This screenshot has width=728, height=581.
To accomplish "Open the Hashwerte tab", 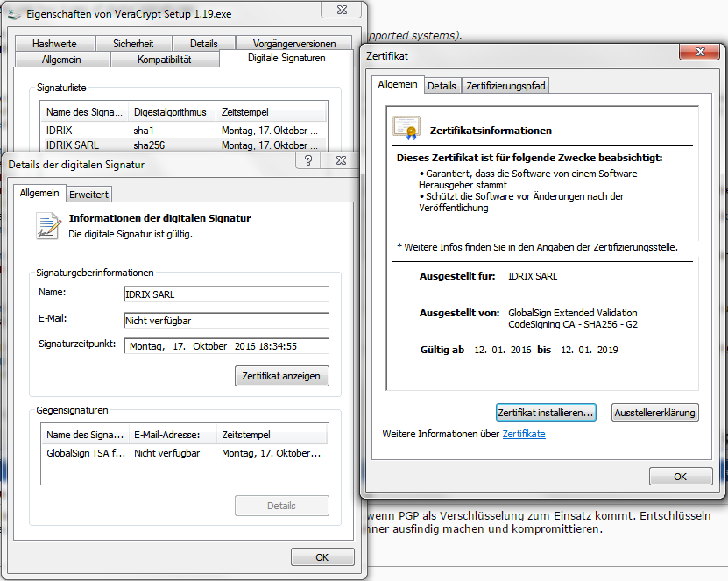I will pyautogui.click(x=55, y=44).
